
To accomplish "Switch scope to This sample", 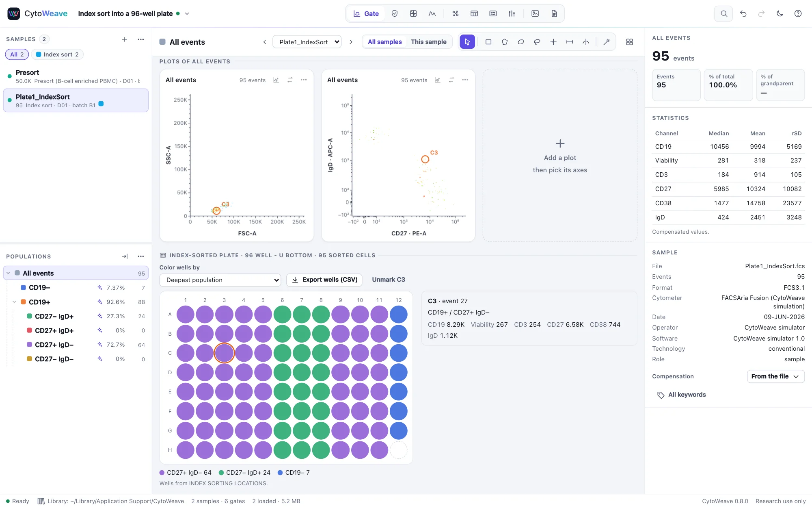I will [428, 42].
